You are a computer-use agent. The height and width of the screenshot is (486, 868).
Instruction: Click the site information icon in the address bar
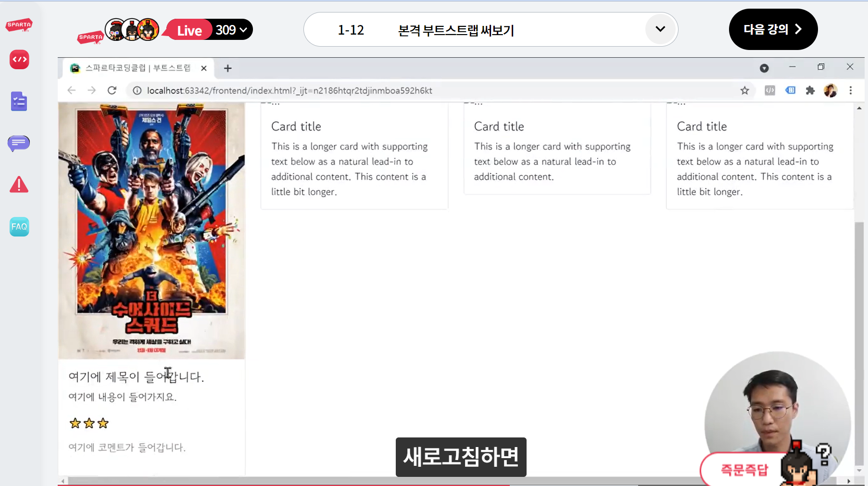click(x=137, y=90)
